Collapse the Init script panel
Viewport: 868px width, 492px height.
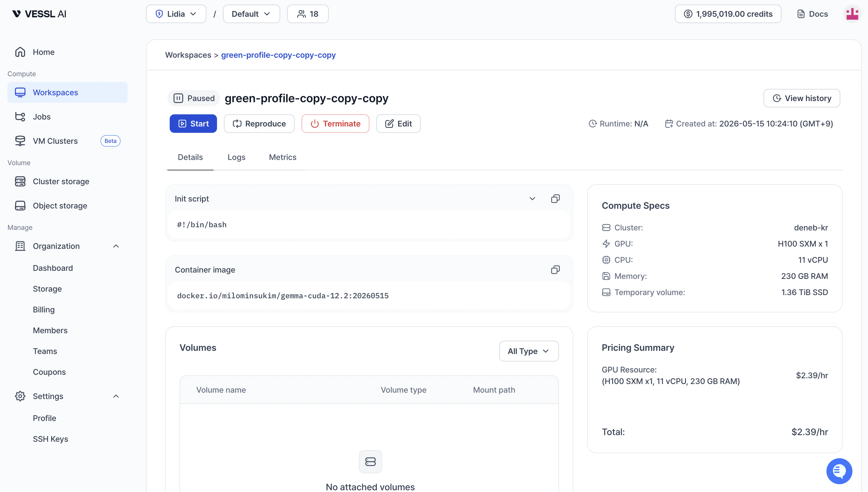click(532, 199)
